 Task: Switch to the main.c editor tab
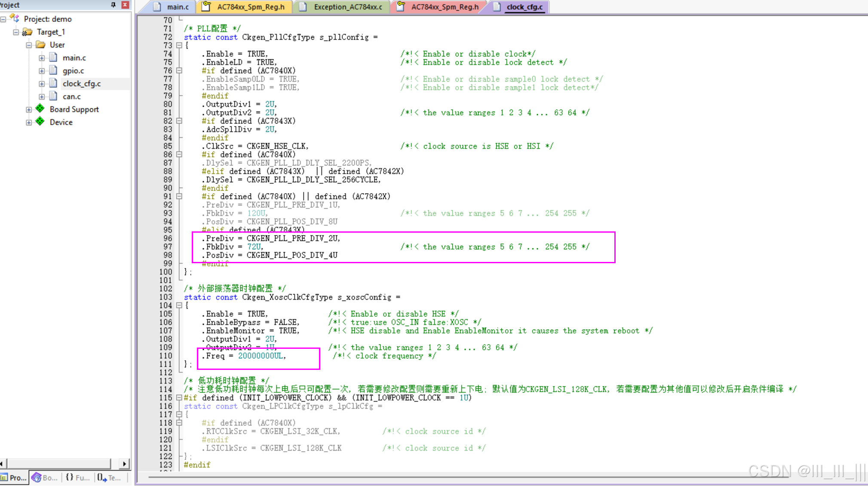click(x=177, y=7)
